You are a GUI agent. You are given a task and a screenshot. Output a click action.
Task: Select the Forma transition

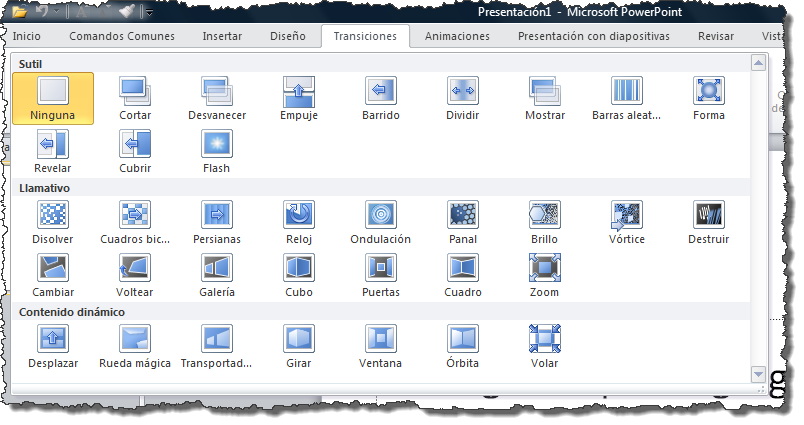coord(709,98)
